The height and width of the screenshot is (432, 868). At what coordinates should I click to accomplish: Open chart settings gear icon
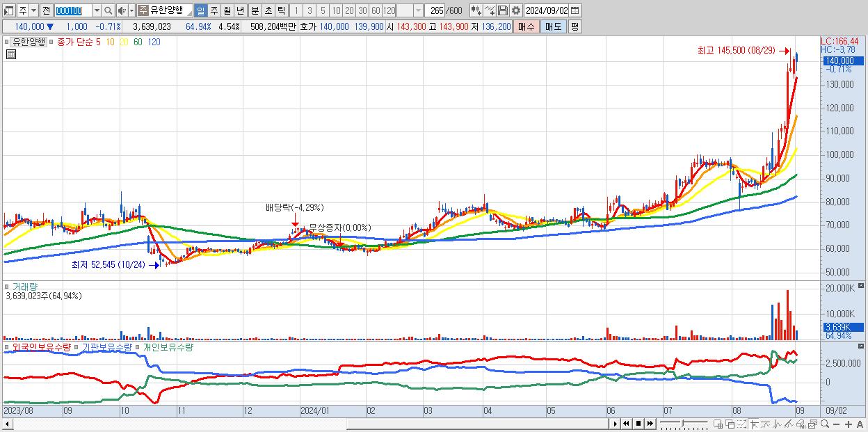tap(516, 10)
